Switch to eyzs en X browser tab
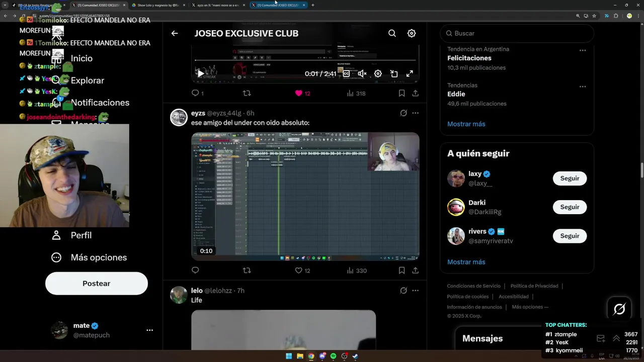This screenshot has width=644, height=362. click(218, 5)
